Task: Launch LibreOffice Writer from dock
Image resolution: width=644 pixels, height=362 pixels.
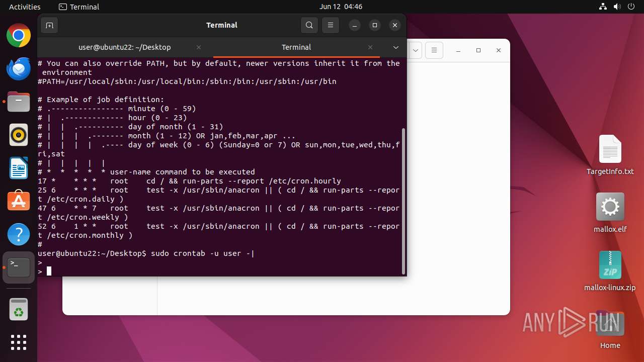Action: click(19, 168)
